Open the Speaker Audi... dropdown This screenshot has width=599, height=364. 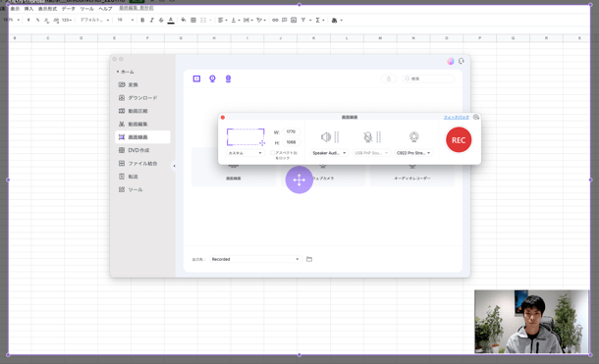pos(329,153)
